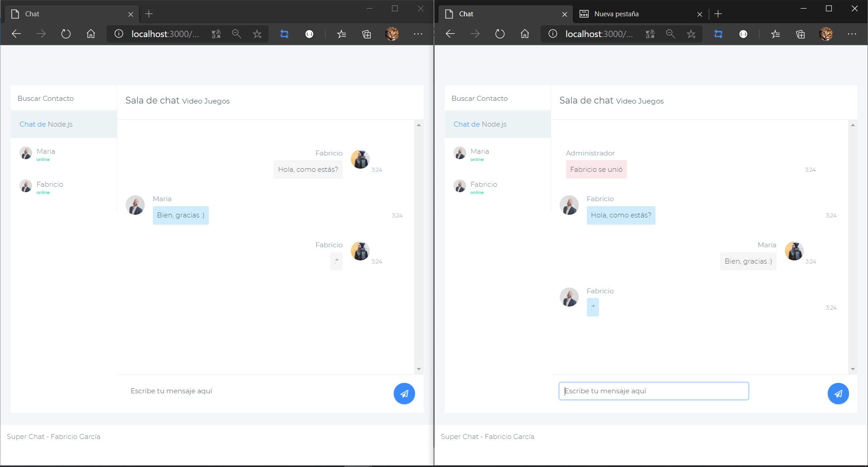
Task: Select the Chat de Node.js conversation
Action: tap(46, 124)
